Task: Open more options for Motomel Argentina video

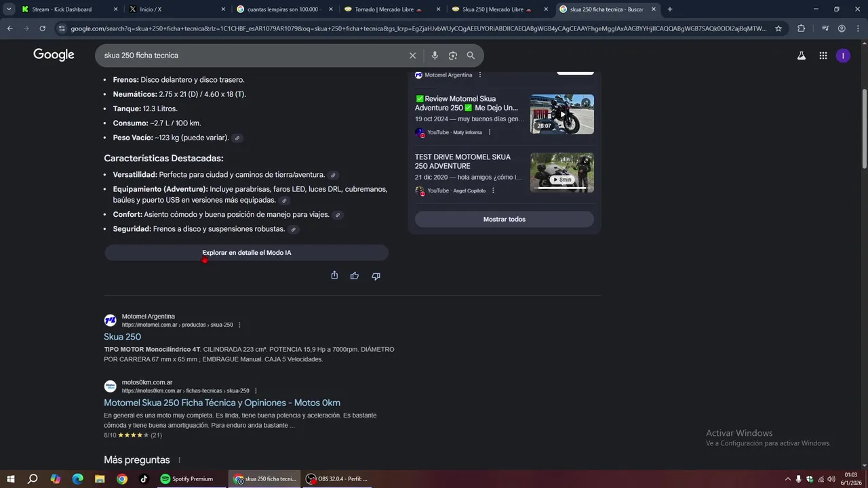Action: 480,75
